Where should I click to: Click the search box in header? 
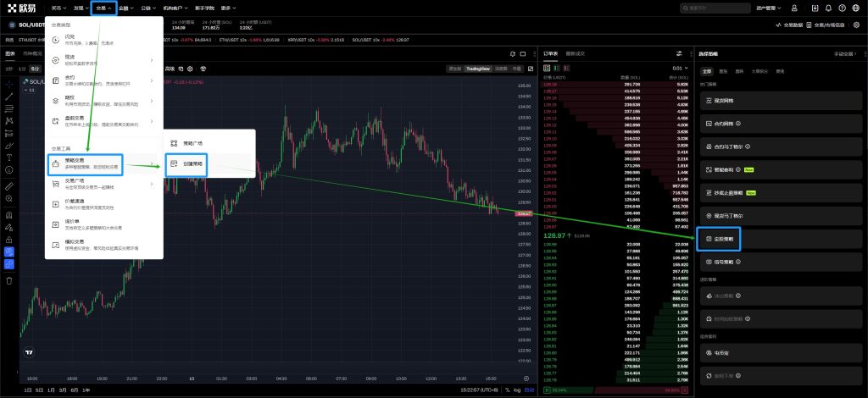pos(715,8)
